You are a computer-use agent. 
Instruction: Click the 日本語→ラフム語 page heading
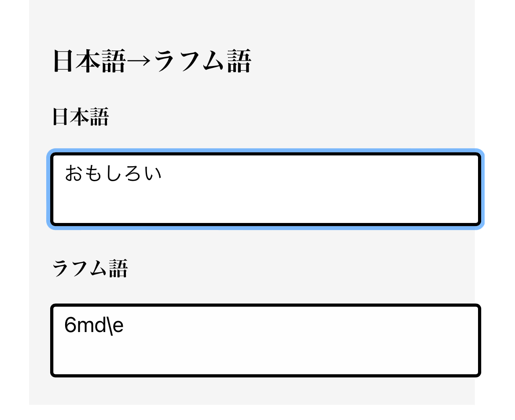tap(152, 61)
